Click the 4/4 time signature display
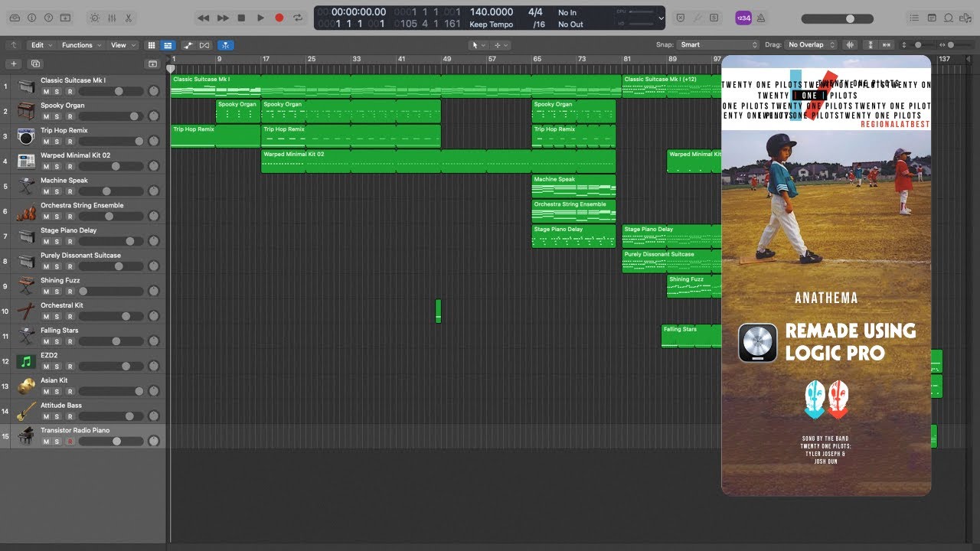 (535, 12)
